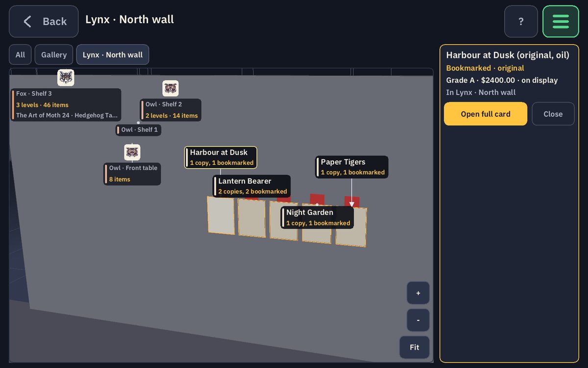Select the Lantern Bearer label
The image size is (588, 368).
[252, 186]
